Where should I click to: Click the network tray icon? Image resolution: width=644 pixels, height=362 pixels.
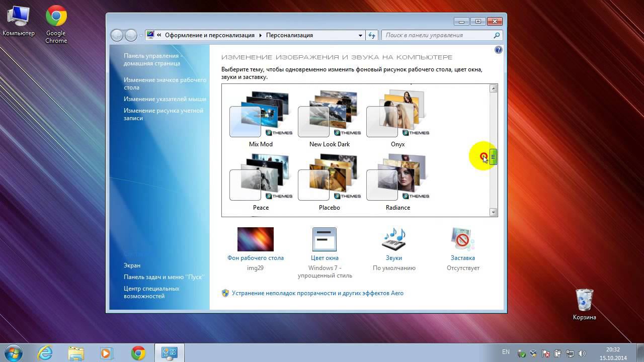570,353
